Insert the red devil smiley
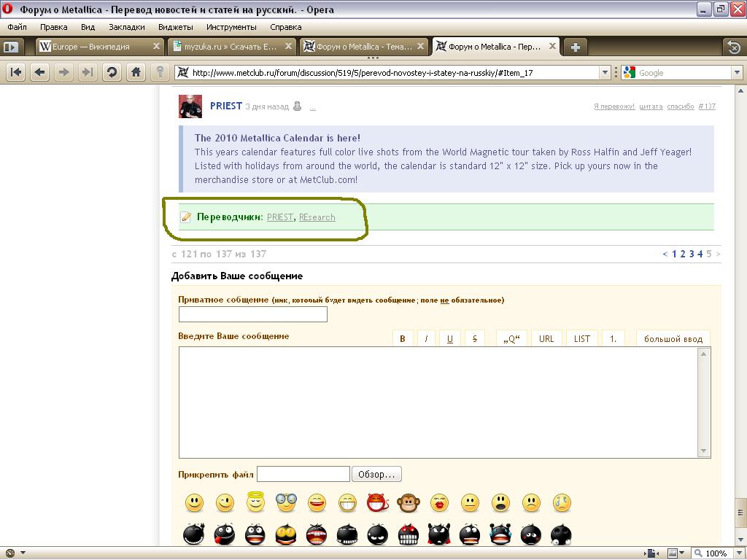 pyautogui.click(x=377, y=502)
